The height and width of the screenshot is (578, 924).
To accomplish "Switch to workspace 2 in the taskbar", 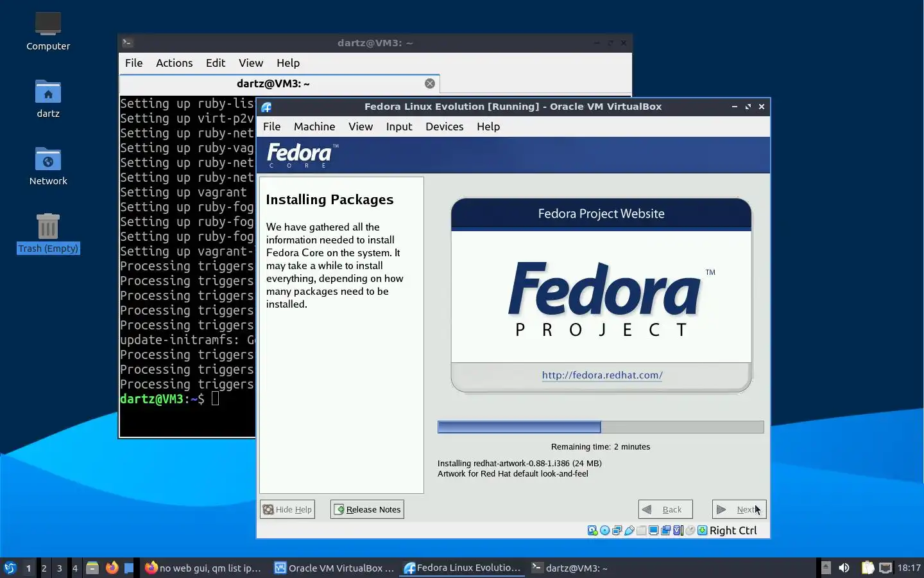I will coord(44,568).
